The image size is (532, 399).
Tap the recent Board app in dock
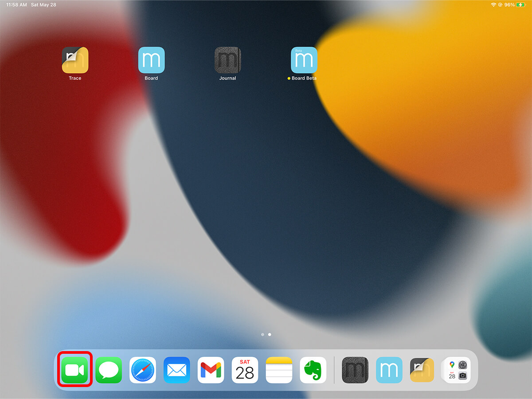[389, 370]
